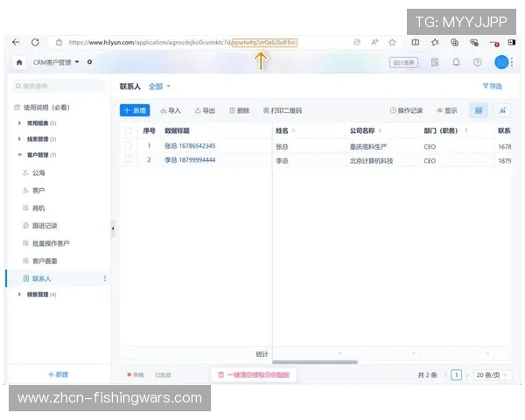
Task: Open the 显示 column settings
Action: point(447,110)
